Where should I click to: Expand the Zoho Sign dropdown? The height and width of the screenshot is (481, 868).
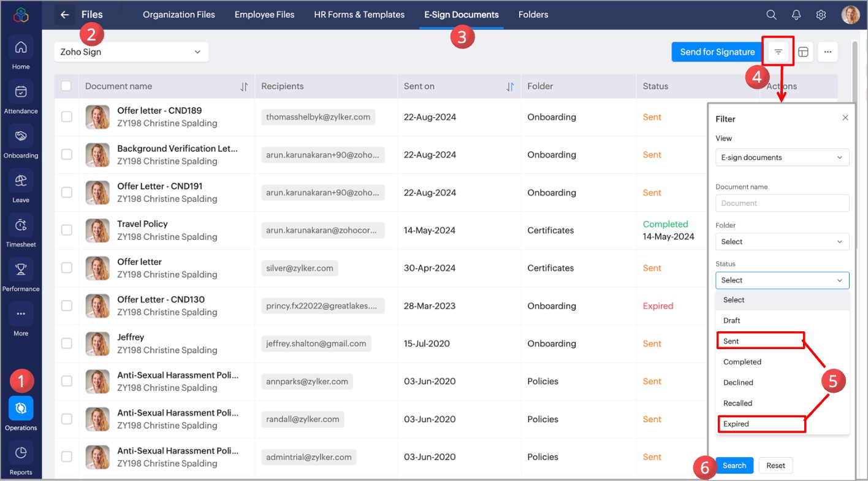pyautogui.click(x=131, y=52)
